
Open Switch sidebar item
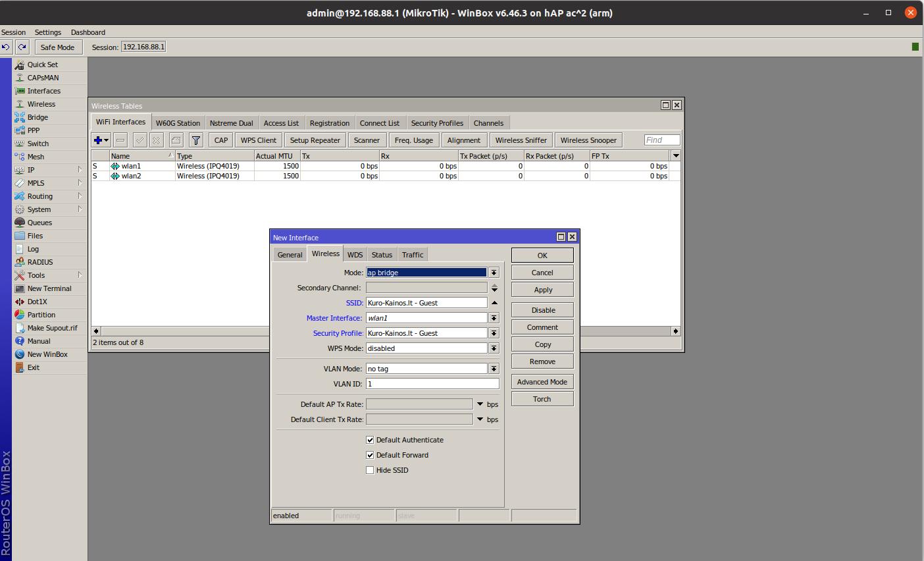(38, 144)
